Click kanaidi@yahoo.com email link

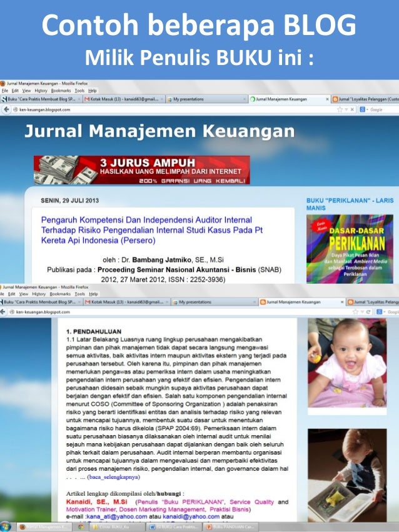click(x=191, y=517)
